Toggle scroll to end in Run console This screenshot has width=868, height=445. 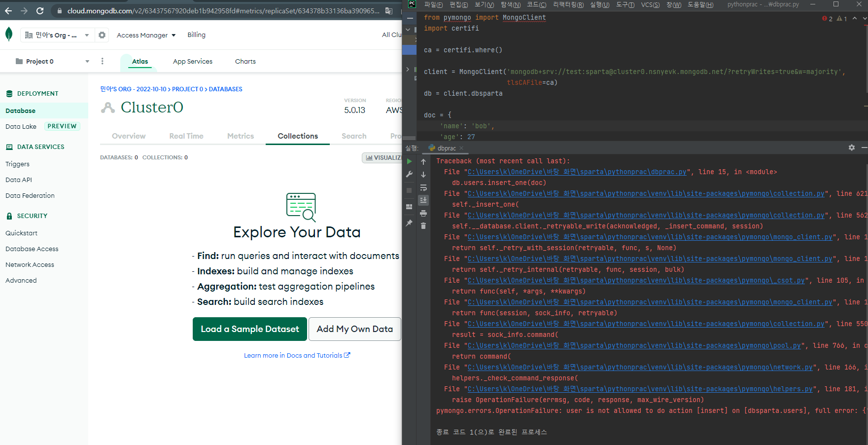coord(423,200)
